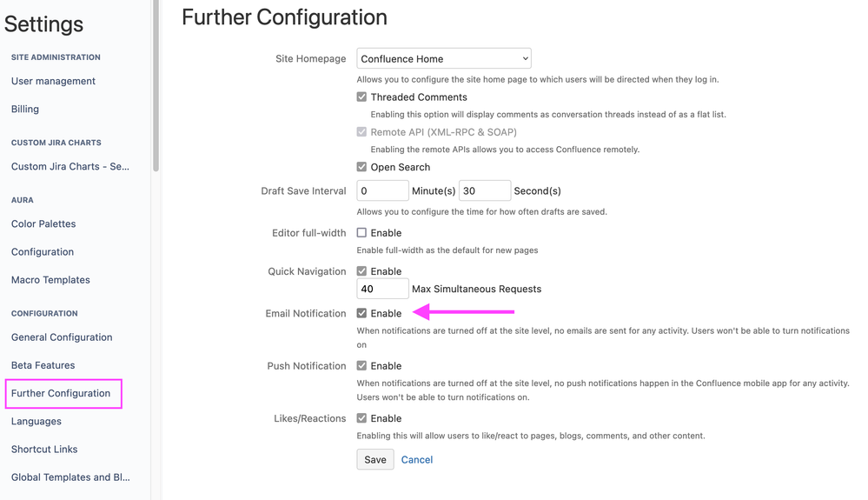Image resolution: width=868 pixels, height=500 pixels.
Task: Enable Editor full-width checkbox
Action: 361,233
